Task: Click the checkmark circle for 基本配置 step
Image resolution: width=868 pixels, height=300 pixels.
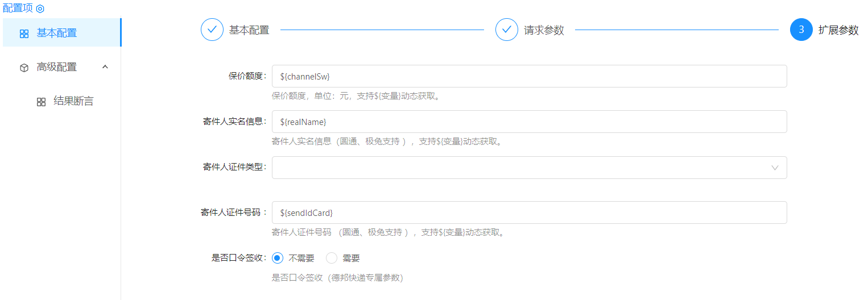Action: point(212,30)
